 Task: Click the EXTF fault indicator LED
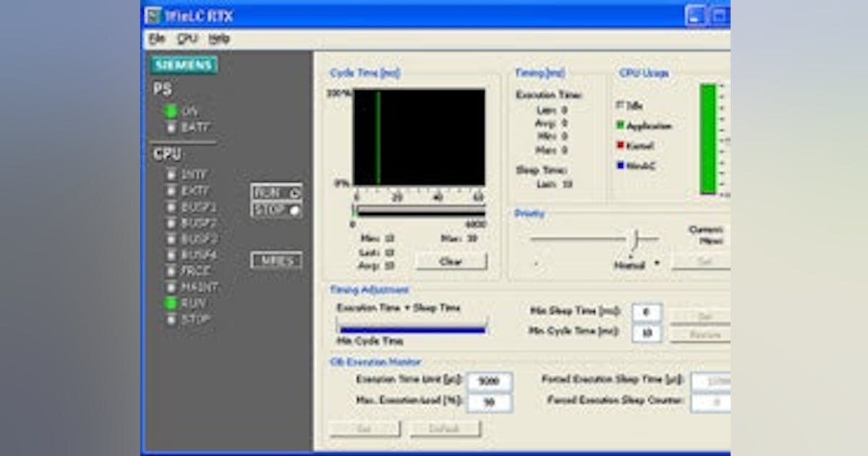(170, 191)
